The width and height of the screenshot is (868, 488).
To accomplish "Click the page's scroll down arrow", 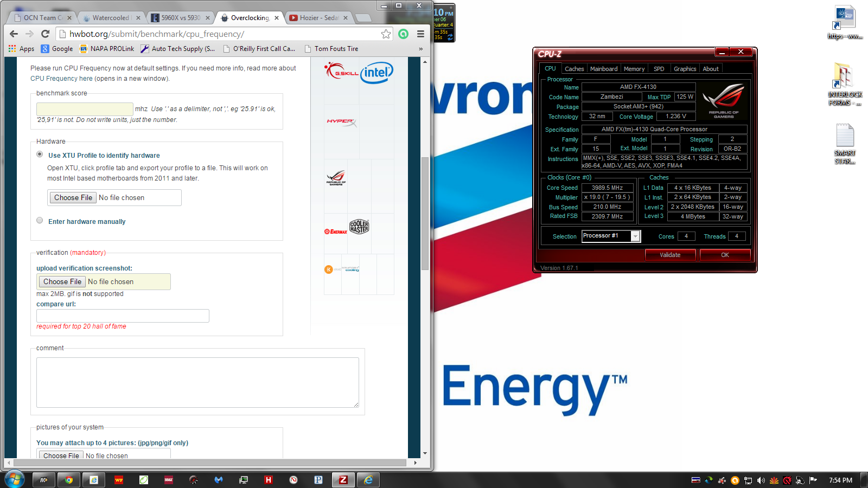I will tap(425, 453).
